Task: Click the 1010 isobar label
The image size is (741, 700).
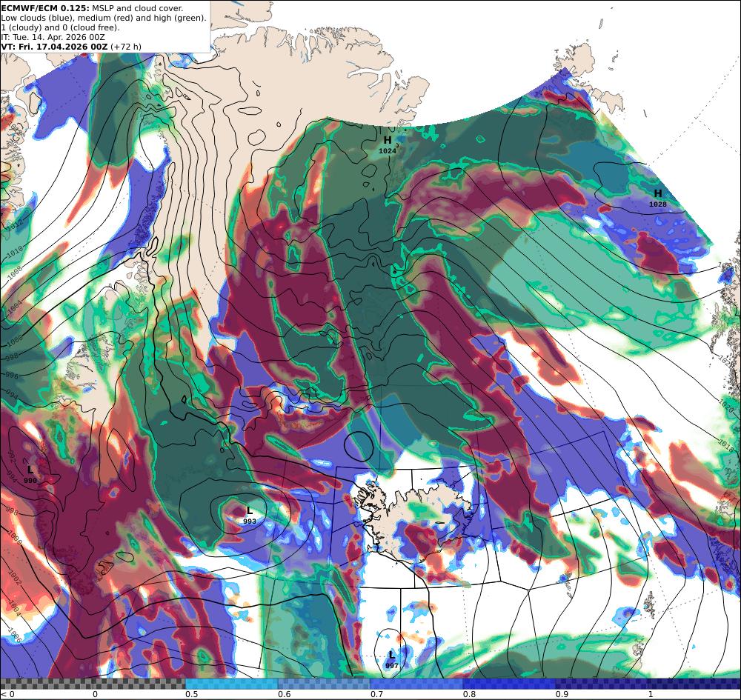Action: 15,250
